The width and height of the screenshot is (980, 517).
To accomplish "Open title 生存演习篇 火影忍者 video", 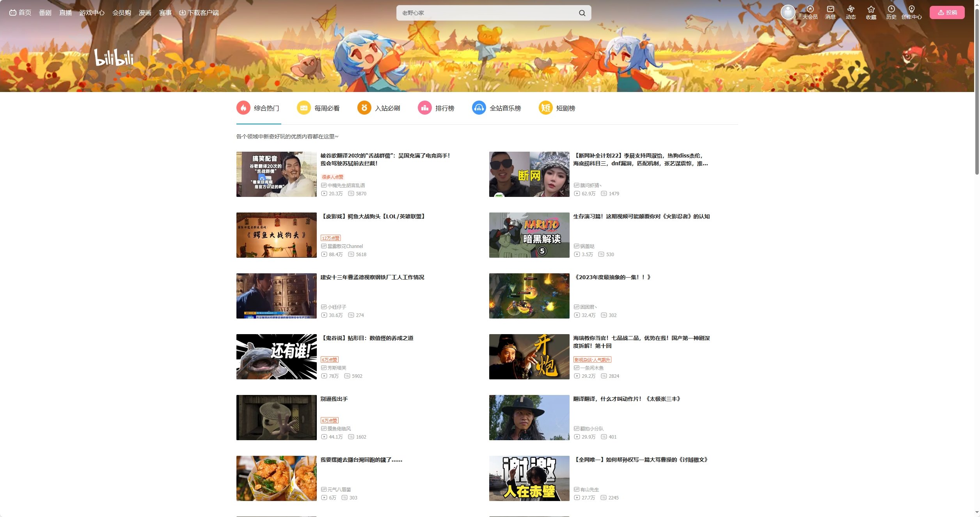I will click(x=641, y=216).
